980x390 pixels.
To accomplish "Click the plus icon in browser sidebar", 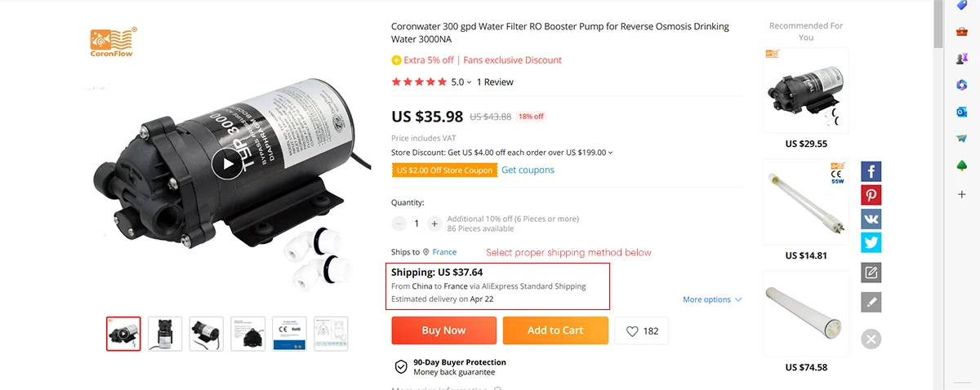I will [961, 194].
